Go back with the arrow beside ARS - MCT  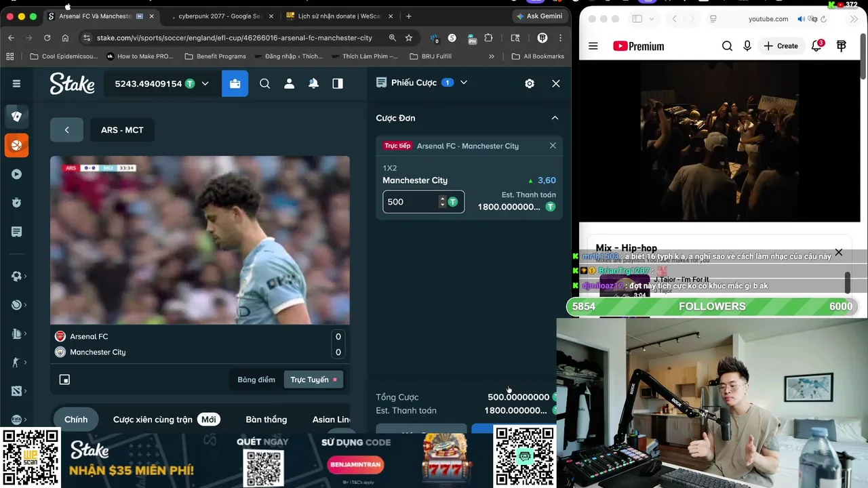66,130
